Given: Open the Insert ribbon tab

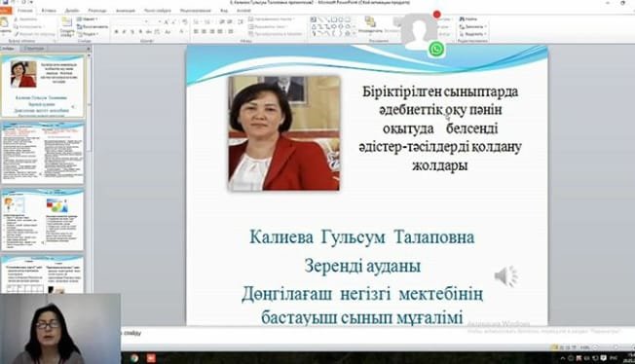Looking at the screenshot, I should [x=49, y=10].
